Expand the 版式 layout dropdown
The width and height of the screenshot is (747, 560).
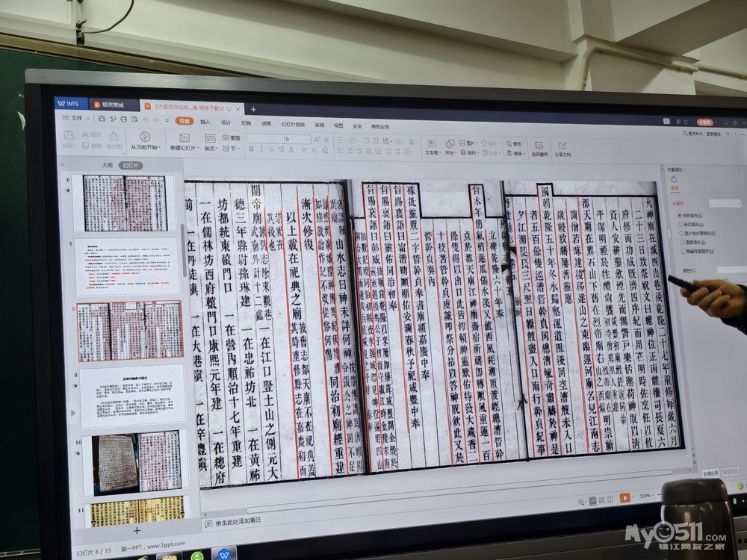pyautogui.click(x=211, y=148)
